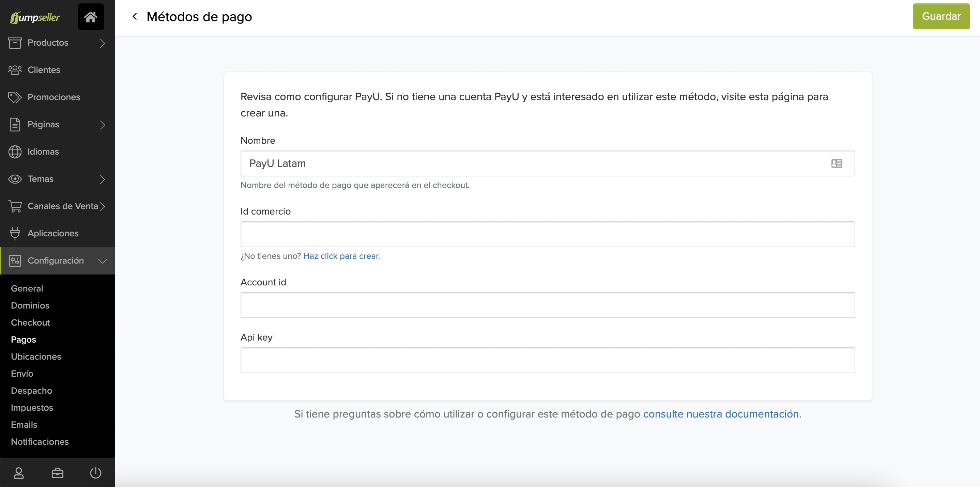The image size is (980, 487).
Task: Click the 'Nombre del método de pago' hint text
Action: click(355, 185)
